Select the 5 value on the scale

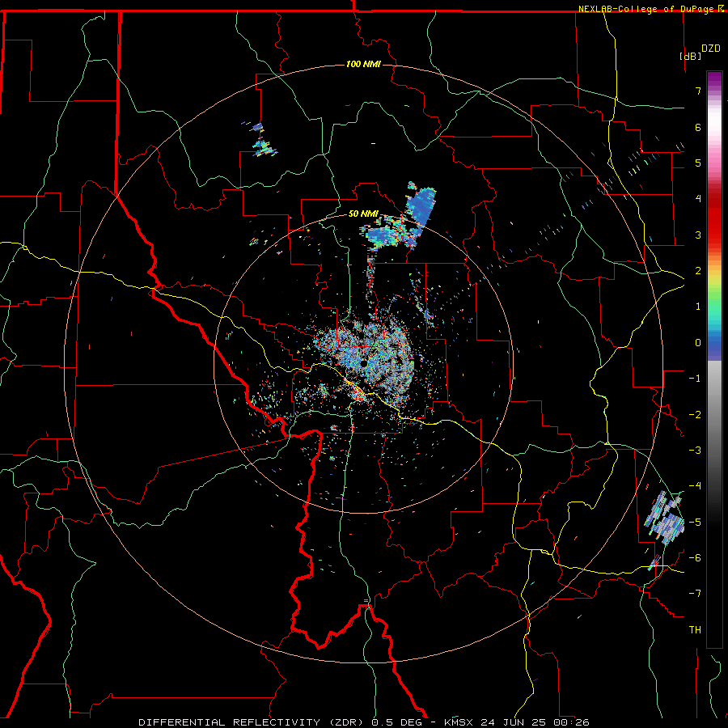[x=698, y=163]
